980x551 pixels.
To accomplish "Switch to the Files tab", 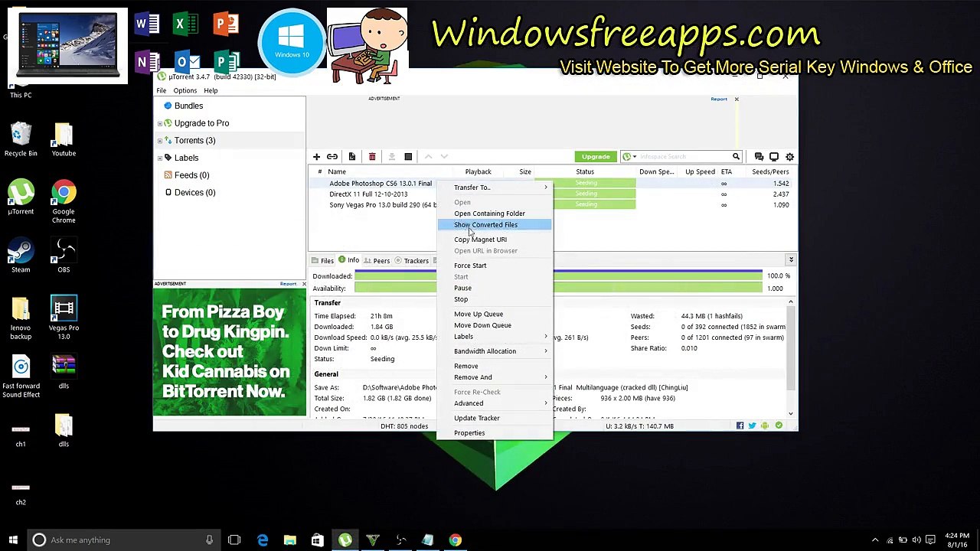I will point(322,261).
